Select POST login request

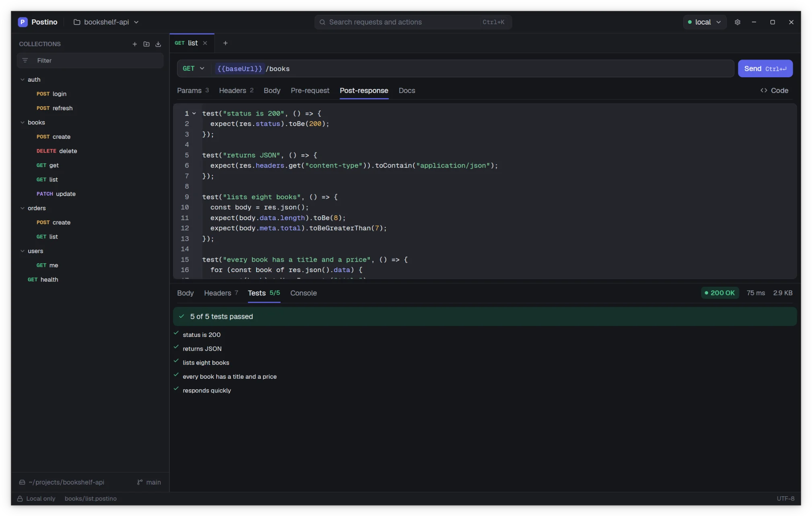[52, 94]
